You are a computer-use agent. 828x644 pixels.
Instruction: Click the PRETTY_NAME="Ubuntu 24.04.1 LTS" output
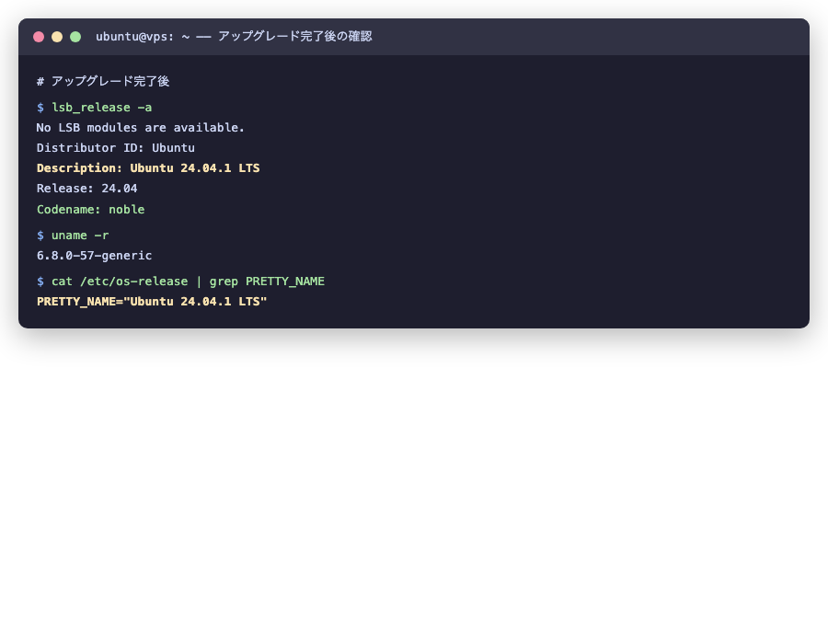152,302
